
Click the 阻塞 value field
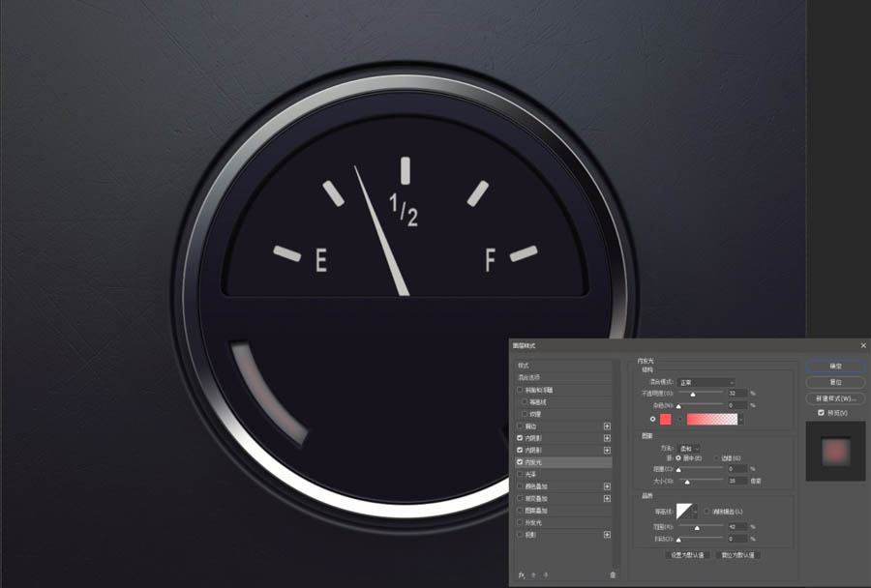(x=737, y=469)
